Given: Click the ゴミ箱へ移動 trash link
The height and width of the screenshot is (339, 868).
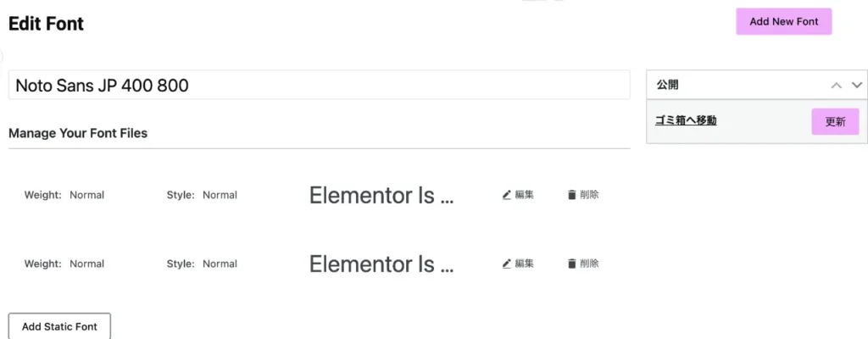Looking at the screenshot, I should (x=686, y=121).
